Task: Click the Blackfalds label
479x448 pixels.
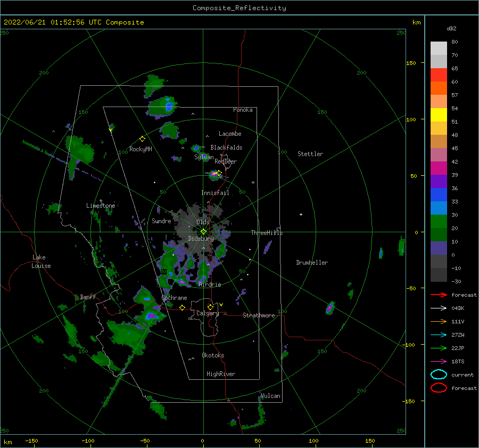Action: pos(226,148)
